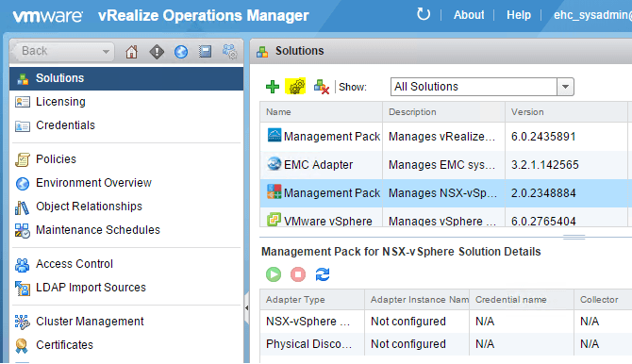
Task: Open Environment globe icon in toolbar
Action: pyautogui.click(x=181, y=52)
